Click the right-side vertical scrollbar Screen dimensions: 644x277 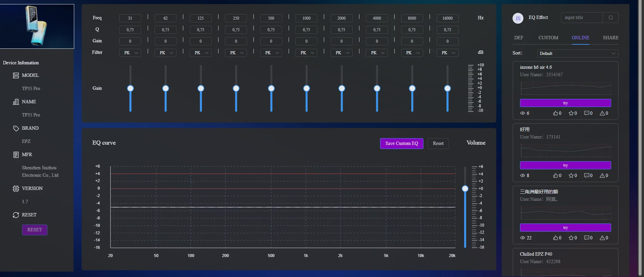[x=640, y=138]
